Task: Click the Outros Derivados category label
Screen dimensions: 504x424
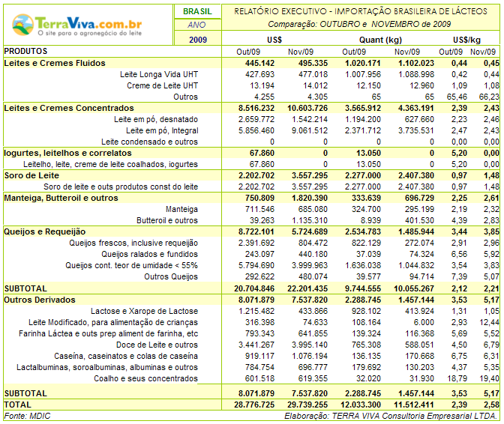Action: [x=40, y=300]
